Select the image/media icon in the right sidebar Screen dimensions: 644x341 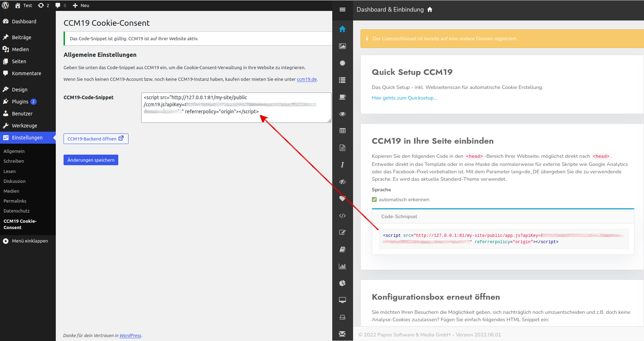click(x=342, y=46)
